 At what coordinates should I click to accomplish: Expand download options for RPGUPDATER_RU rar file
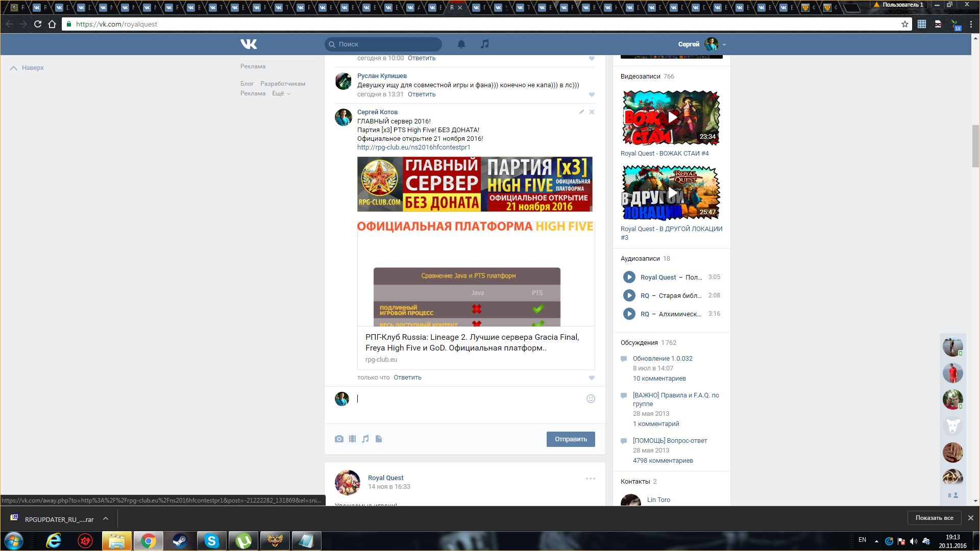(106, 519)
